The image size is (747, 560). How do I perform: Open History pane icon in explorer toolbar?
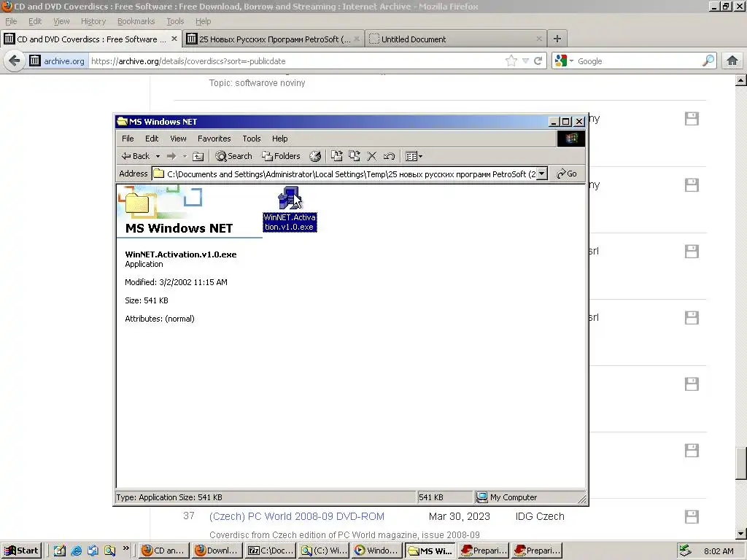pos(315,156)
